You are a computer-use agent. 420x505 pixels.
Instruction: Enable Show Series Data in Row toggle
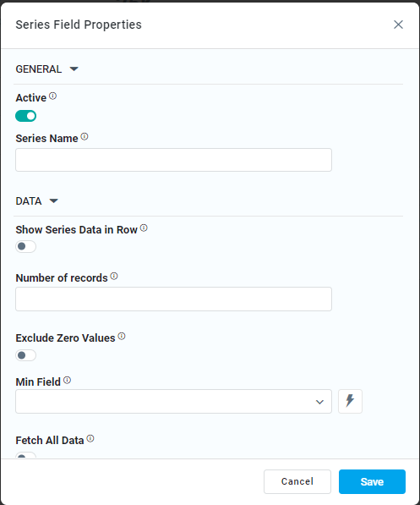[25, 246]
